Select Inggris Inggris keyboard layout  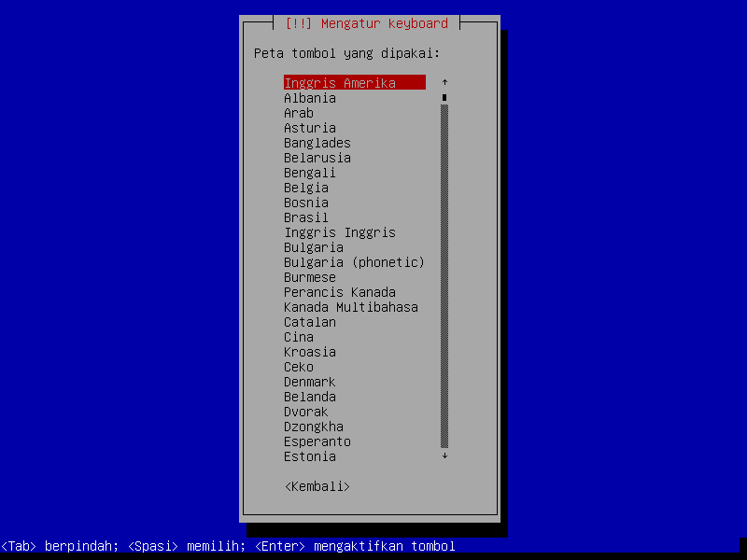340,232
